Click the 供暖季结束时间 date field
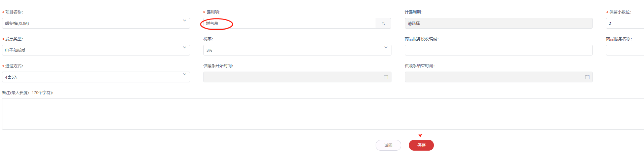 494,77
